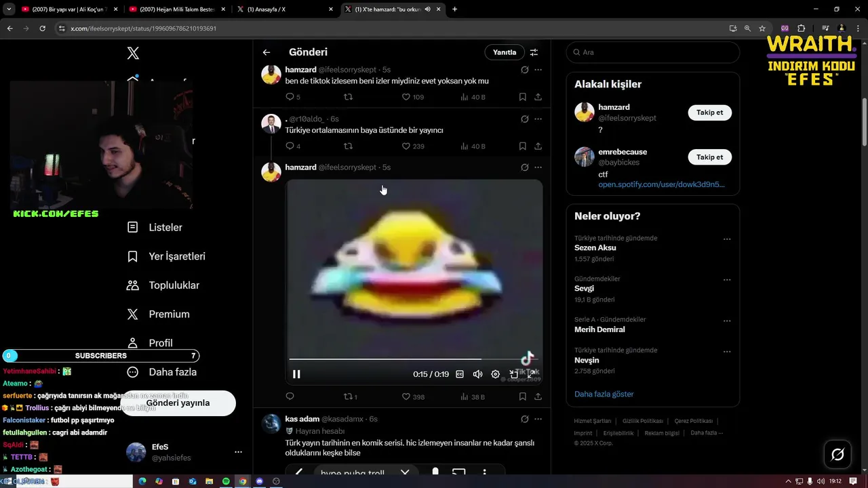
Task: Open more options on kas adam's post
Action: tap(538, 419)
